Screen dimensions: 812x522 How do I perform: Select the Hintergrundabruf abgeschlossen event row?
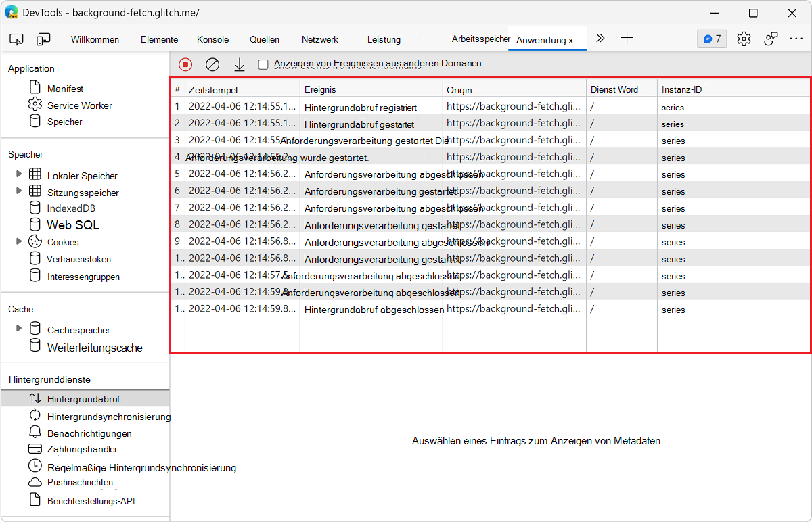click(x=374, y=310)
